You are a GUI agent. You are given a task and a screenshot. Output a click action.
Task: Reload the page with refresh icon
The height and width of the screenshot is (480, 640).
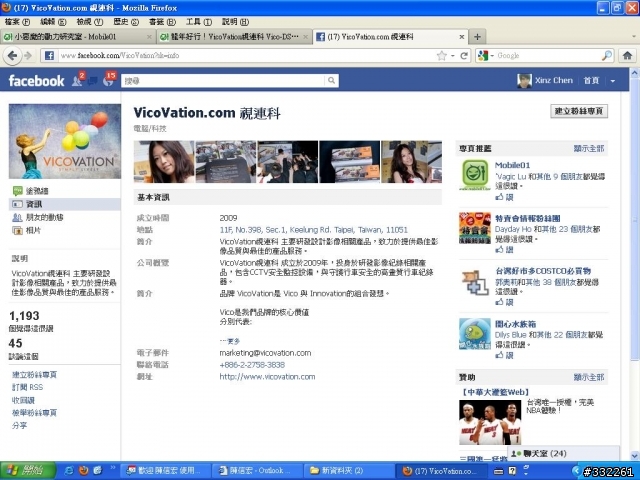point(464,56)
